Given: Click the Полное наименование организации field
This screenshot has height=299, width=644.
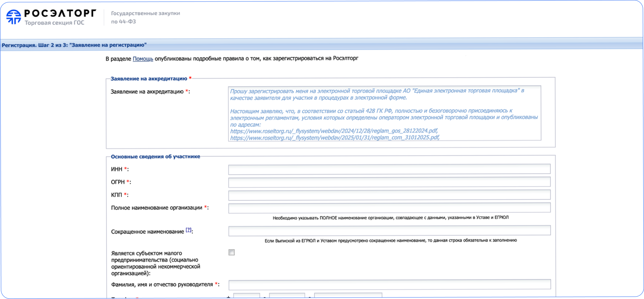Looking at the screenshot, I should coord(389,208).
